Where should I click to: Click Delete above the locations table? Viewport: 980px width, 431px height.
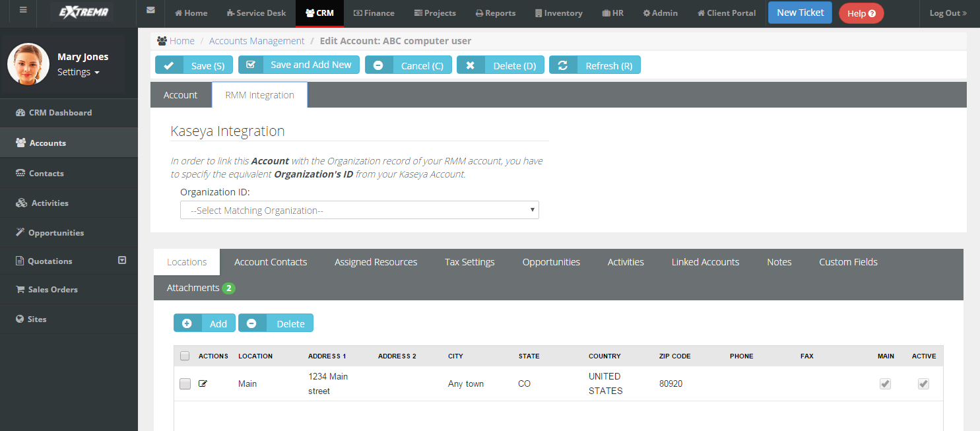(276, 323)
